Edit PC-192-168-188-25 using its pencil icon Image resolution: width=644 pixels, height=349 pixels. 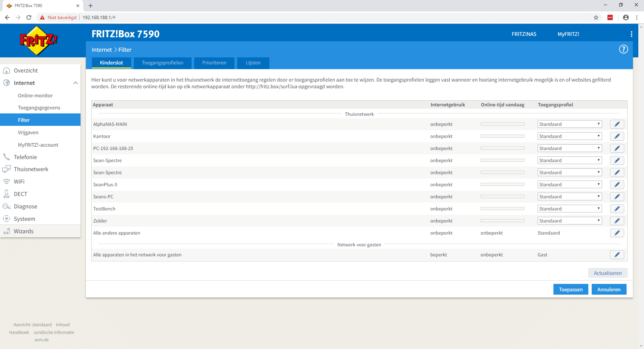617,148
